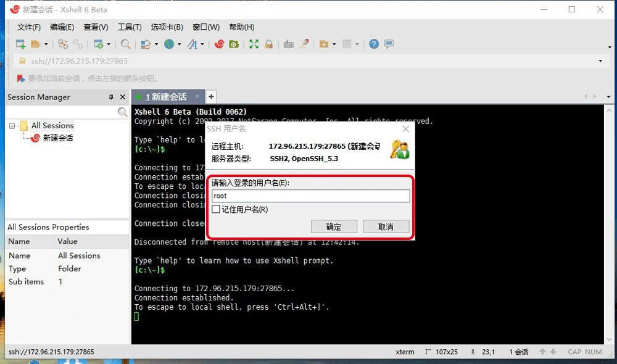The height and width of the screenshot is (364, 617).
Task: Click the Open Session folder icon
Action: point(35,44)
